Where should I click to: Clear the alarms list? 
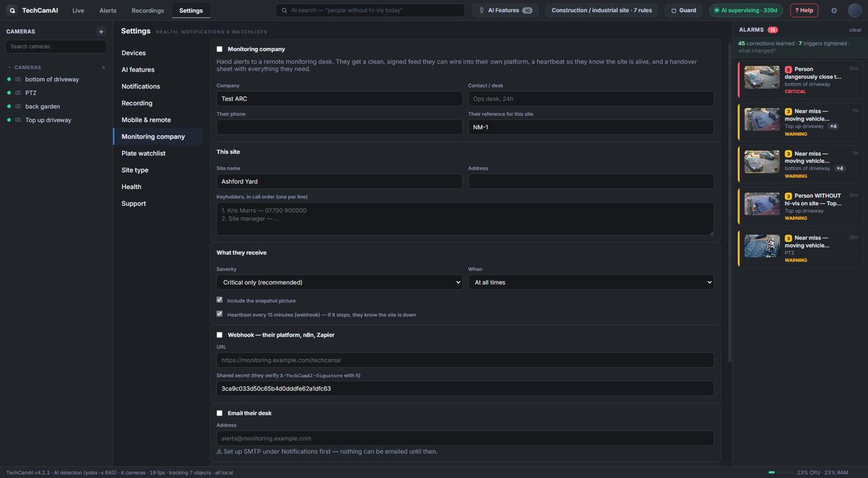(x=855, y=30)
